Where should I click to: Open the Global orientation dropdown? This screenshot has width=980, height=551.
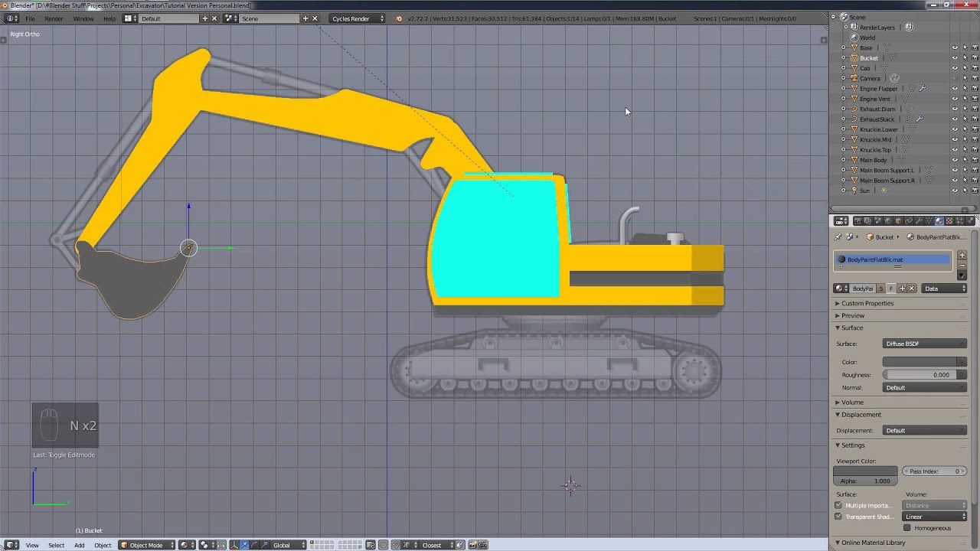289,545
